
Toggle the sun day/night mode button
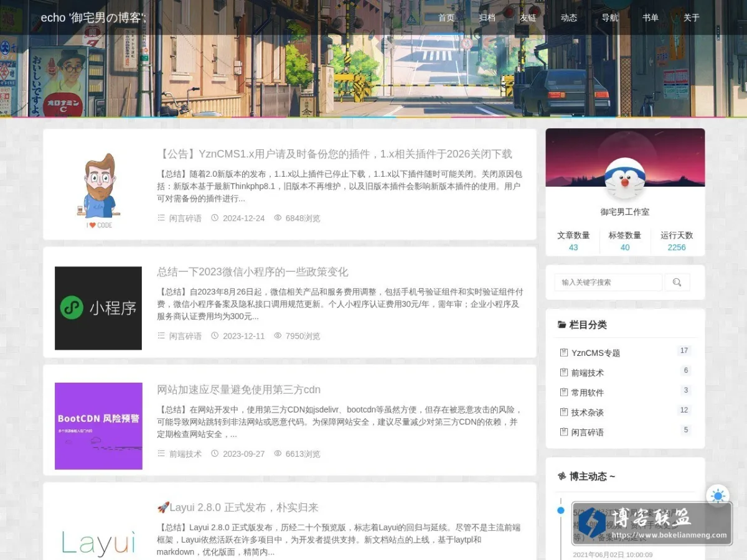point(718,497)
